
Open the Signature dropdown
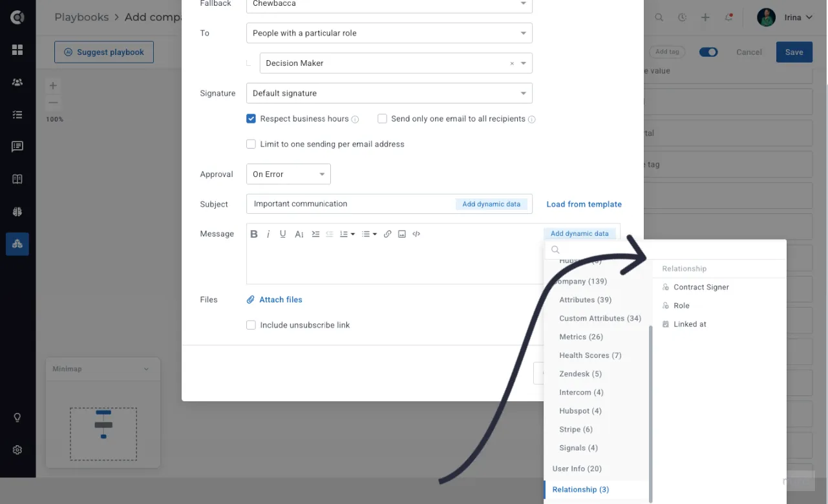tap(389, 93)
